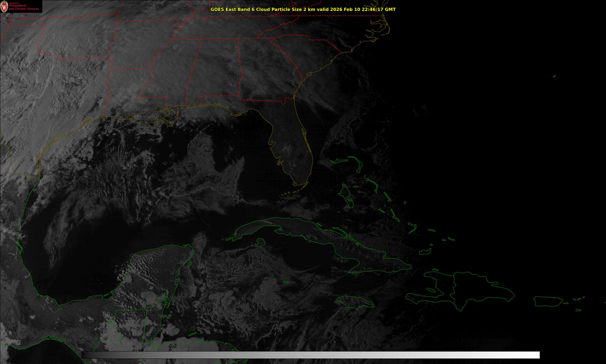Click the 0.6 colorbar tick label
606x364 pixels.
356,346
